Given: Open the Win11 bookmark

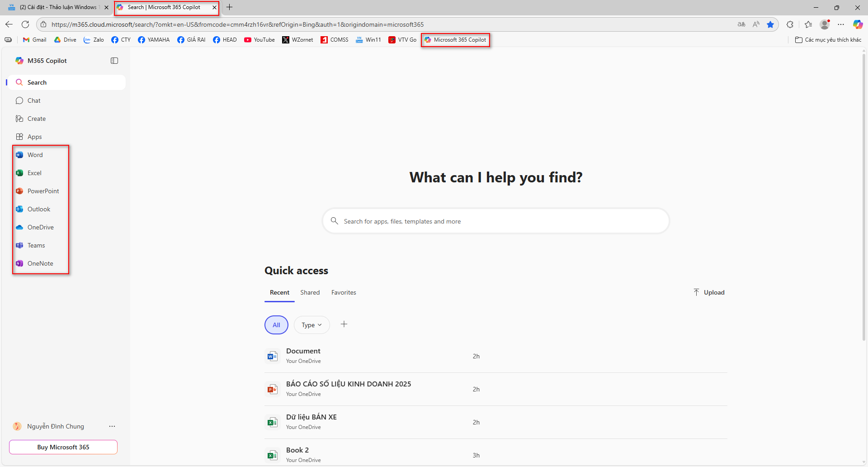Looking at the screenshot, I should [368, 40].
